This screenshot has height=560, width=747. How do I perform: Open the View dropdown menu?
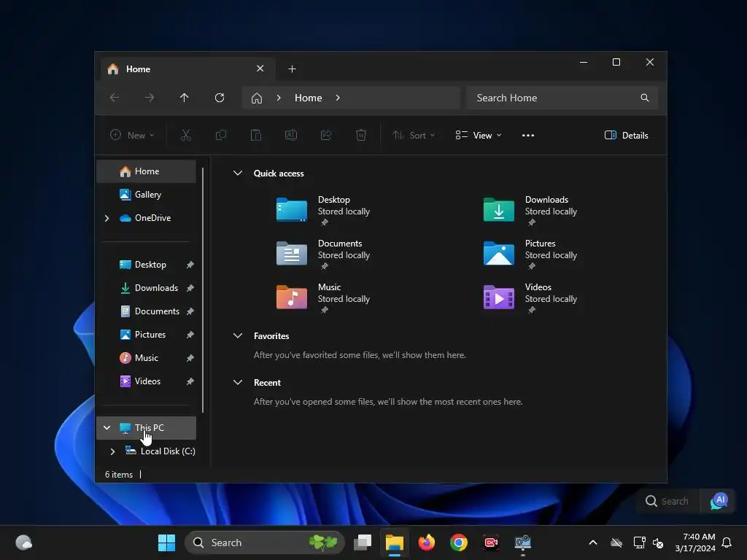479,135
